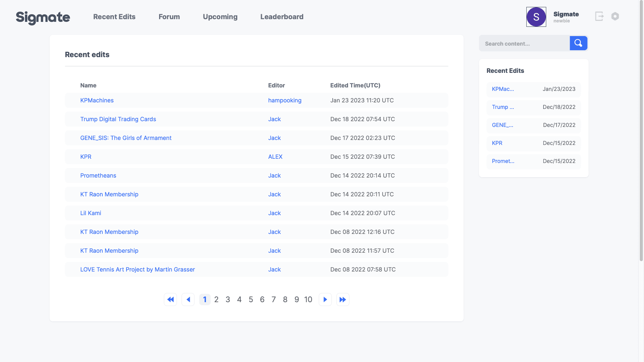The image size is (644, 362).
Task: Open the Forum tab
Action: point(169,17)
